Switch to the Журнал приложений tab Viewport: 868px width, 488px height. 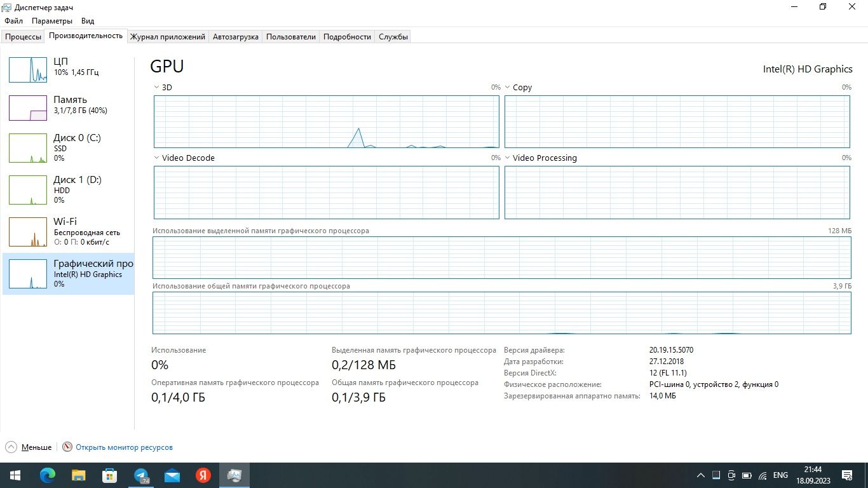coord(168,37)
